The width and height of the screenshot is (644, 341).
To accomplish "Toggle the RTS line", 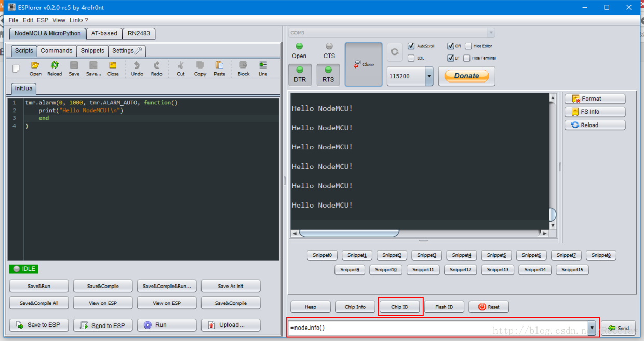I will 328,75.
